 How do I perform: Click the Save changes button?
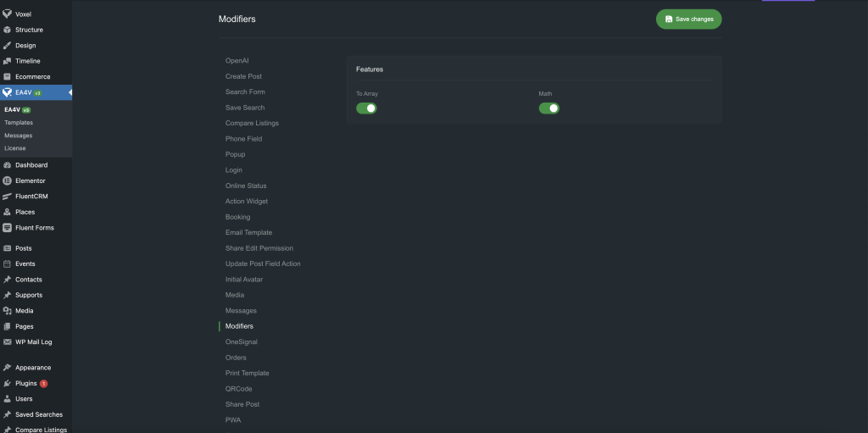(688, 19)
